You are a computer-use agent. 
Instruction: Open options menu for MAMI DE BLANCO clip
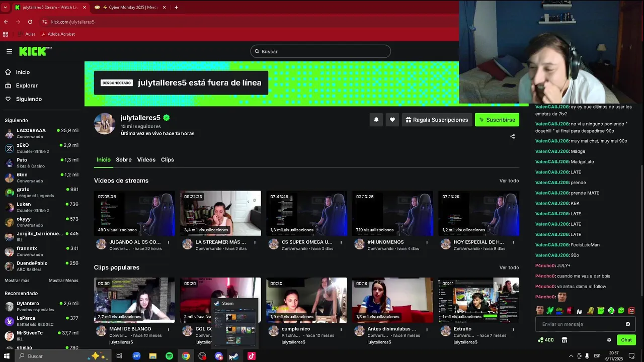pos(169,329)
